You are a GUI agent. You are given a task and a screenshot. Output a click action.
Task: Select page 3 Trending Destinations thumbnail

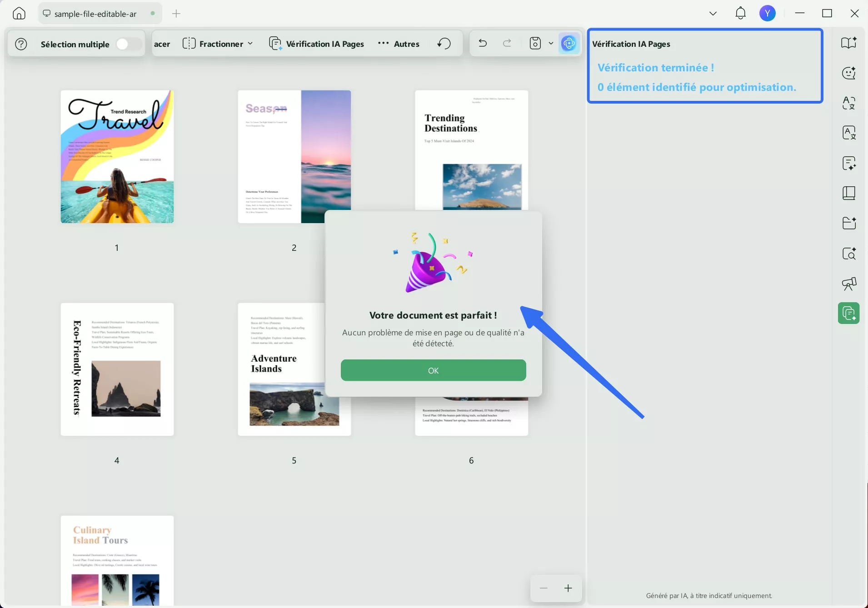(472, 150)
